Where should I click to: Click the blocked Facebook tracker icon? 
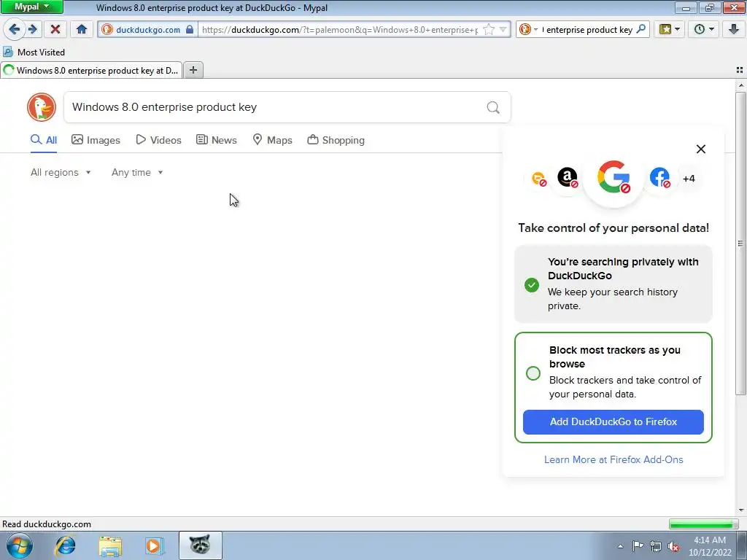click(x=660, y=178)
